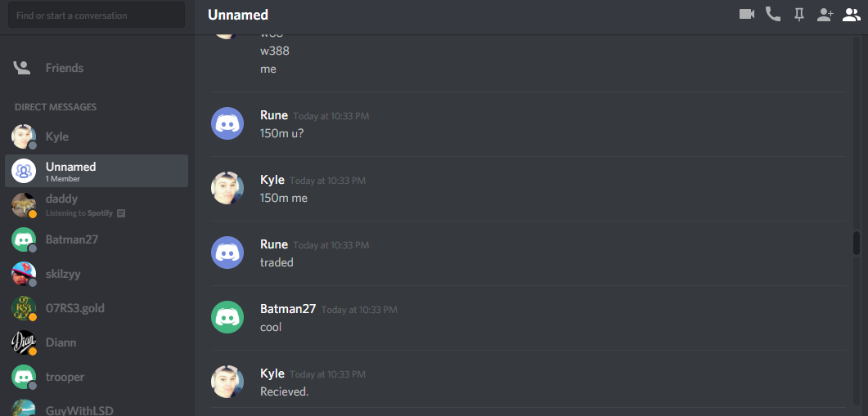
Task: Start a video call
Action: point(747,15)
